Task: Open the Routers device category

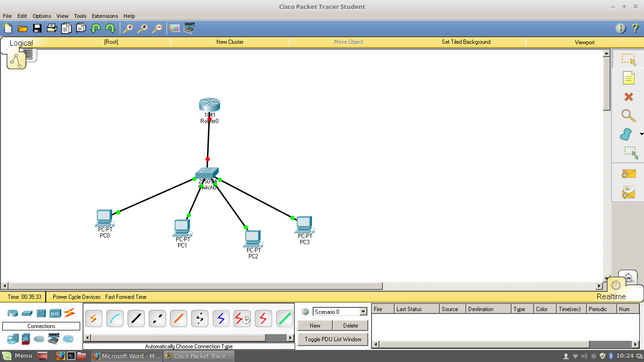Action: [12, 313]
